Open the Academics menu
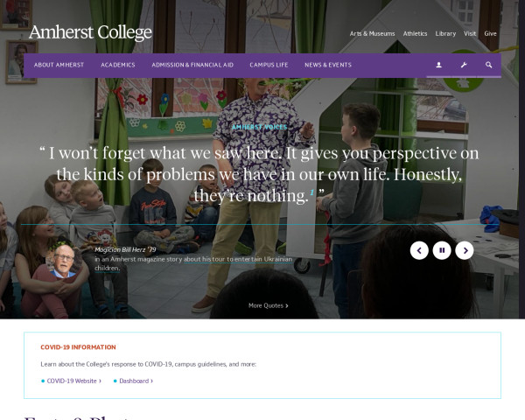The image size is (525, 420). (118, 65)
